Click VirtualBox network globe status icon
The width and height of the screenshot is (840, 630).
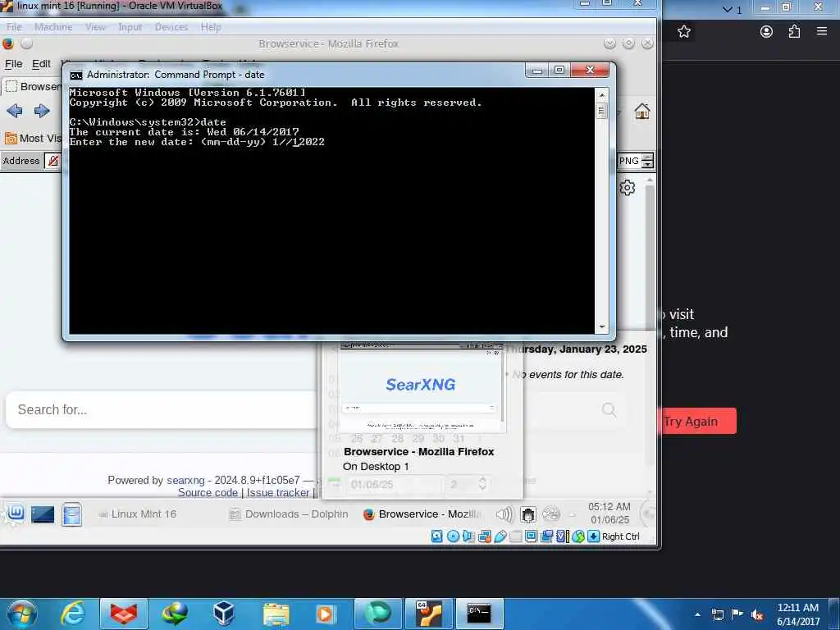click(578, 536)
